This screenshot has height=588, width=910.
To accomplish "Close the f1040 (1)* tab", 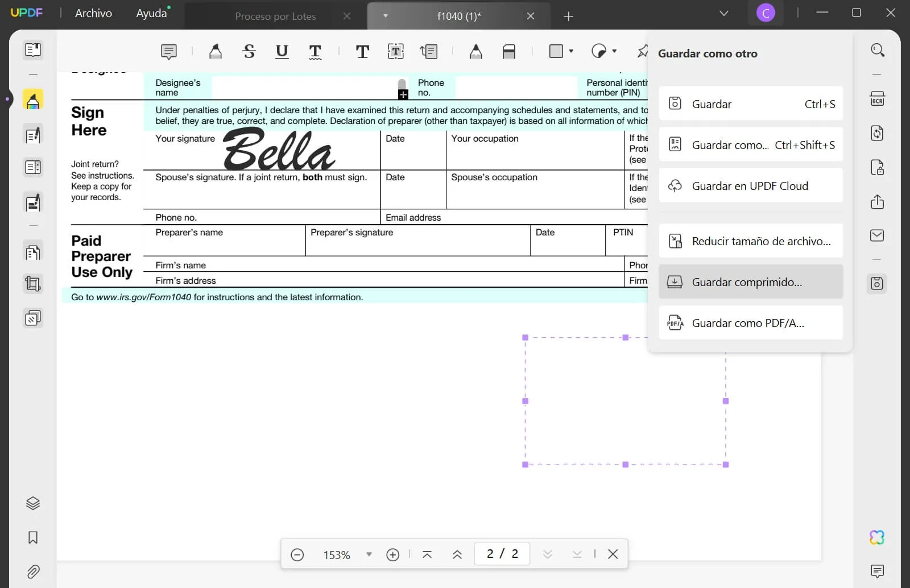I will [x=530, y=16].
